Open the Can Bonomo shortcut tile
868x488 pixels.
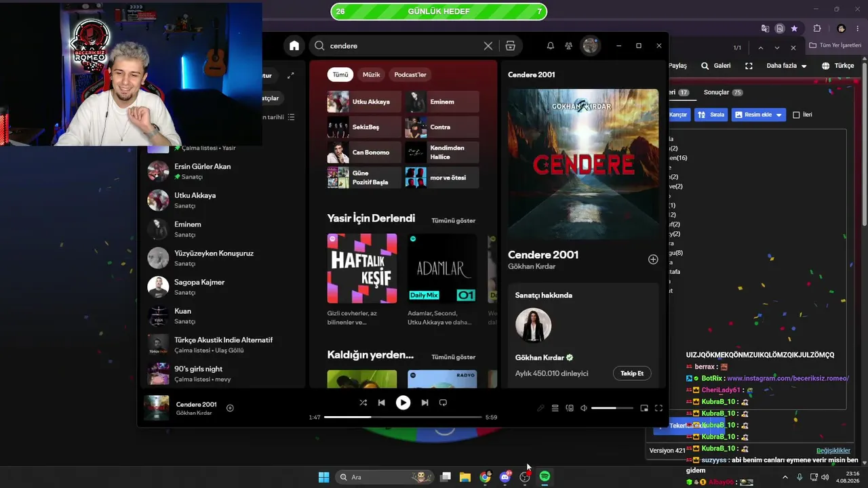click(x=364, y=152)
